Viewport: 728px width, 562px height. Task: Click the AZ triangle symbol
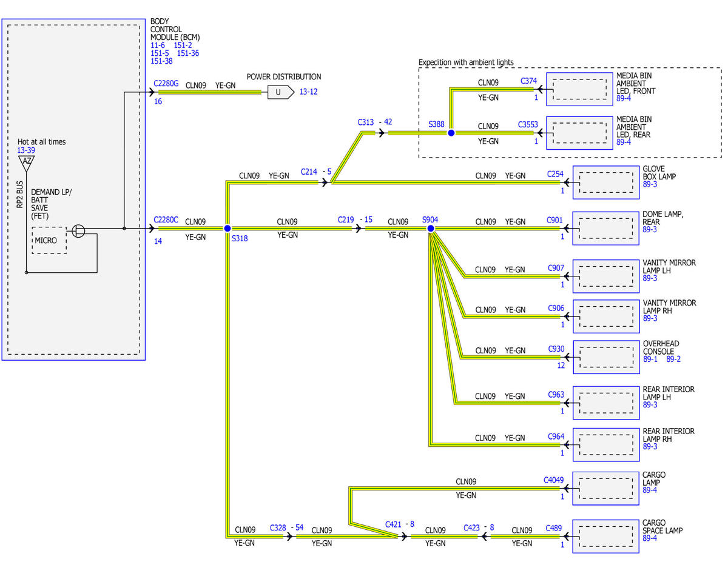[x=27, y=162]
